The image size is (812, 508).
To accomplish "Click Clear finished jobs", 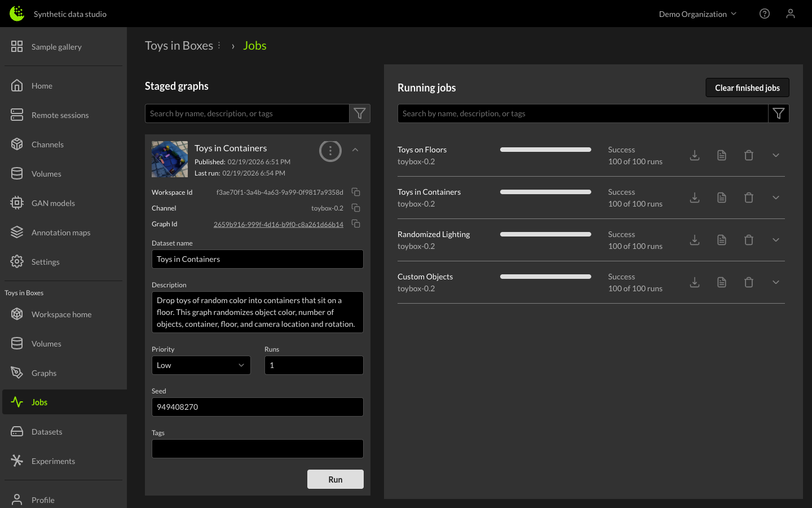I will (x=747, y=87).
